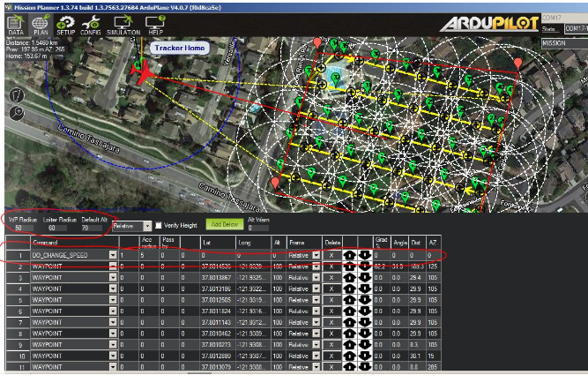Open the MISSION selector at top right

tap(564, 43)
